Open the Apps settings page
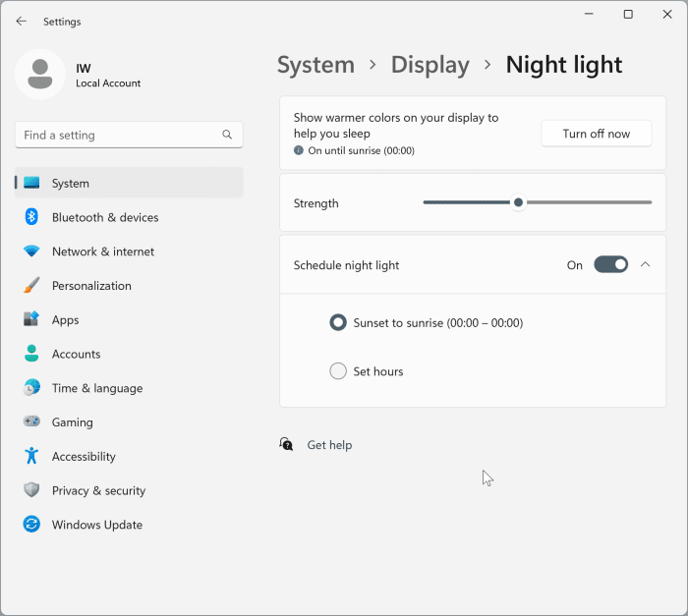 (66, 320)
